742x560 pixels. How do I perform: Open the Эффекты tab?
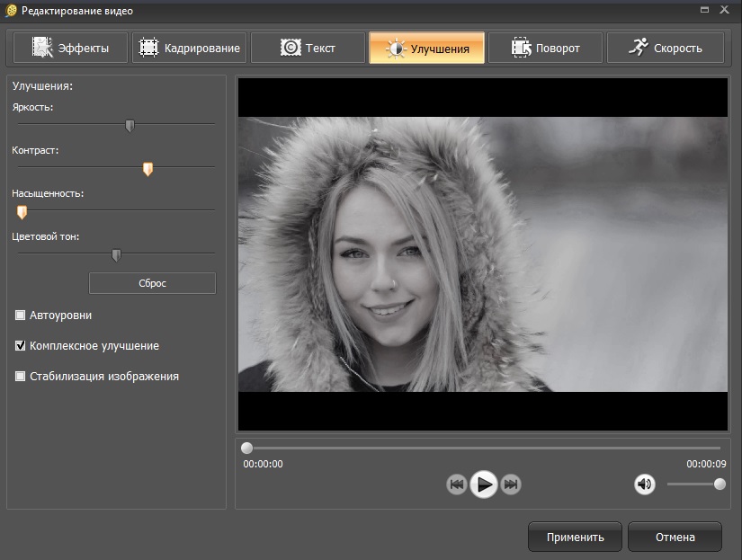pyautogui.click(x=69, y=48)
